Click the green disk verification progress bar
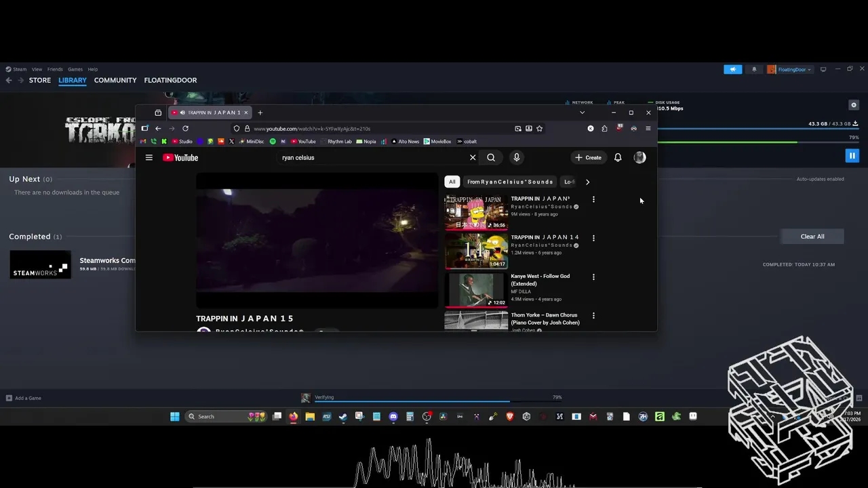The height and width of the screenshot is (488, 868). pos(758,142)
